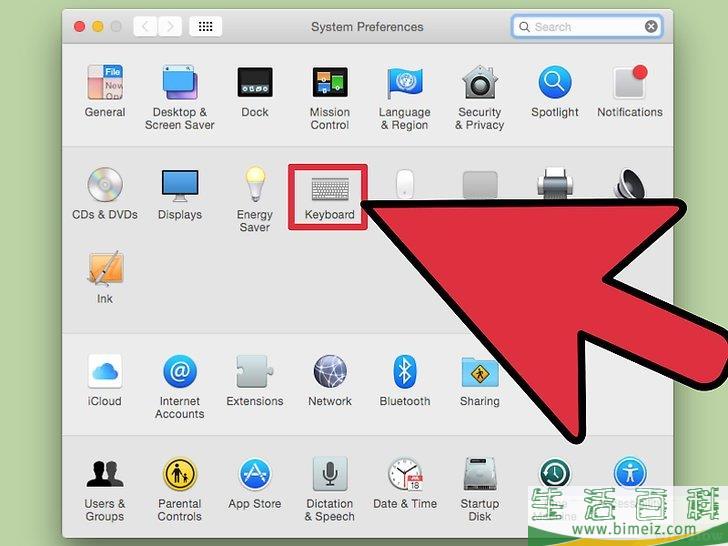Show all preferences with grid button
Screen dimensions: 728x546
[206, 26]
